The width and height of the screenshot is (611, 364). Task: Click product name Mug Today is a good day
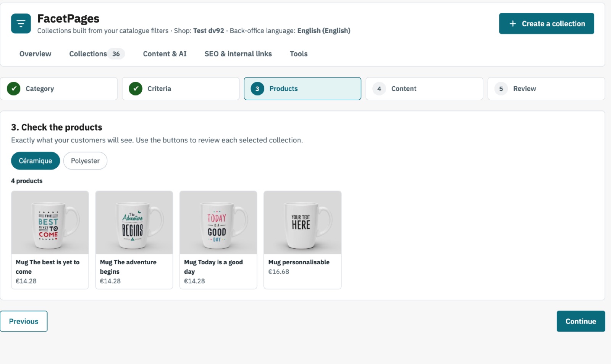pyautogui.click(x=213, y=267)
